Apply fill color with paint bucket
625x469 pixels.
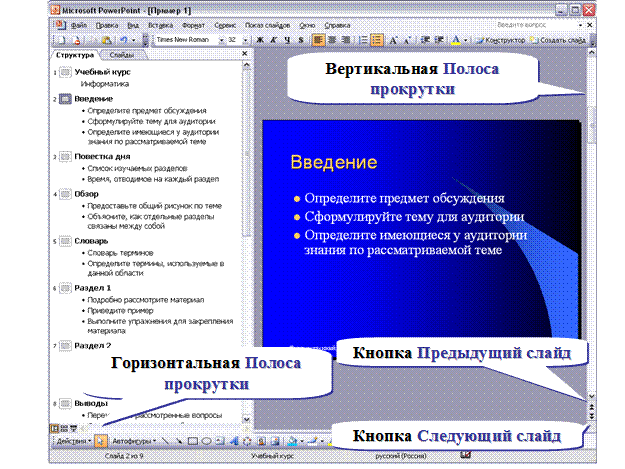click(x=293, y=441)
